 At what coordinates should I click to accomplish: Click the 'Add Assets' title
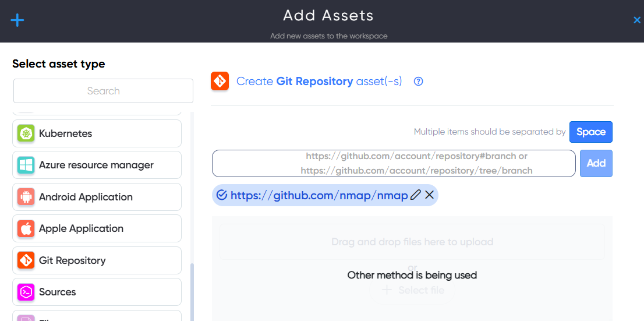(328, 16)
